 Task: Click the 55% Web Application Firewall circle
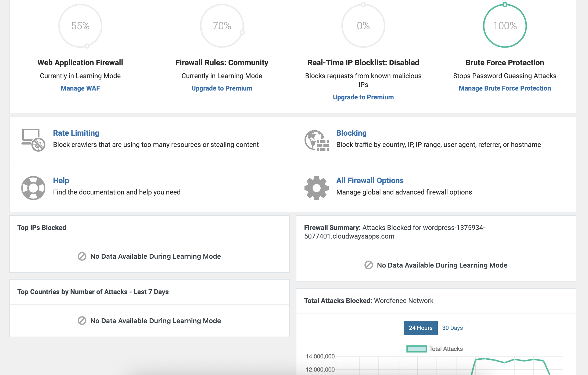click(x=80, y=26)
